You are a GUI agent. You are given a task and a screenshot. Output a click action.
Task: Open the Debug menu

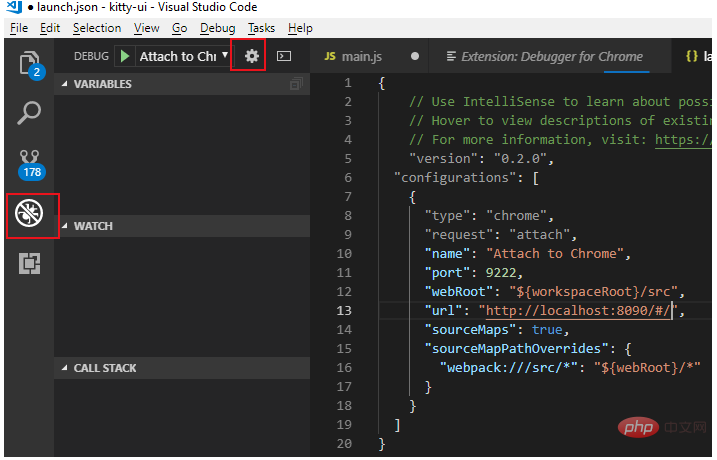pyautogui.click(x=217, y=28)
